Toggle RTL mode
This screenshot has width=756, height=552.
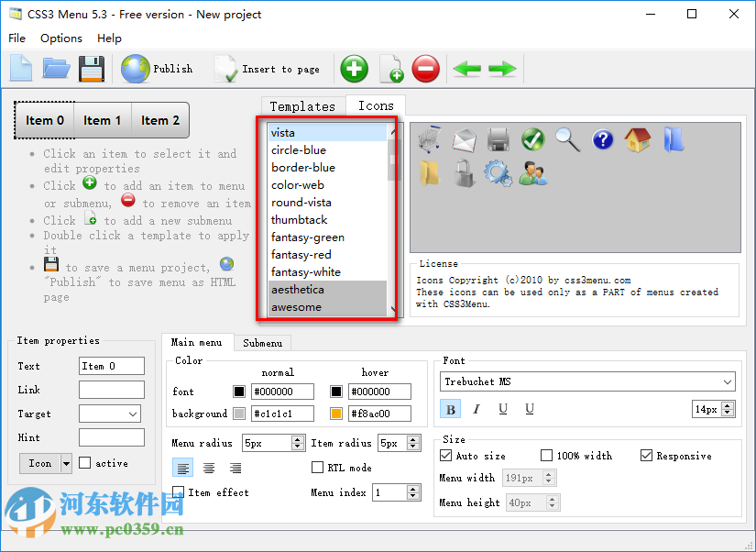[316, 468]
